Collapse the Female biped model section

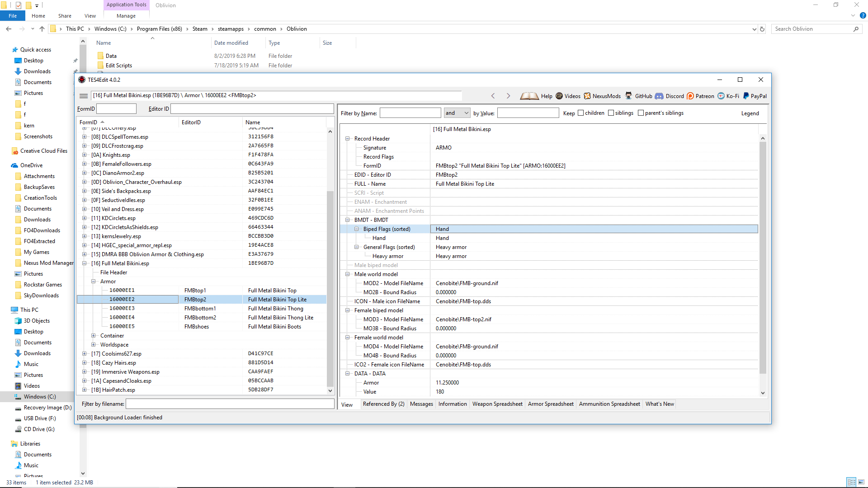pyautogui.click(x=348, y=310)
